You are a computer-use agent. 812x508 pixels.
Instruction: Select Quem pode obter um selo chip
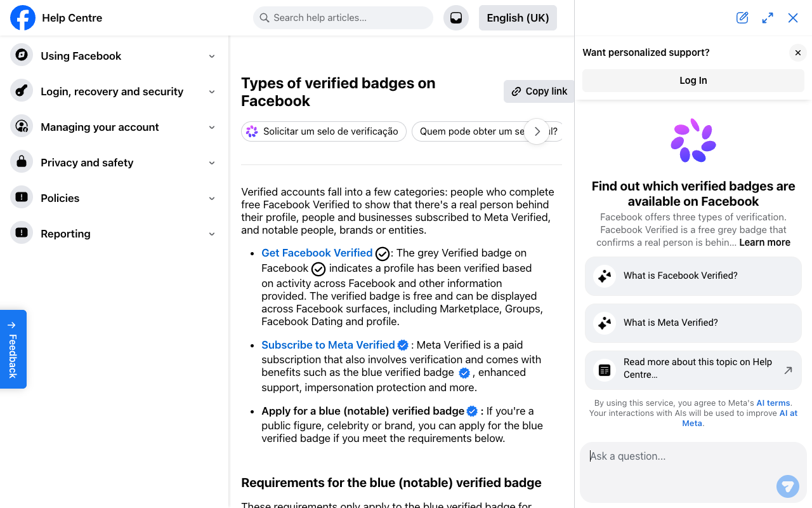click(487, 131)
